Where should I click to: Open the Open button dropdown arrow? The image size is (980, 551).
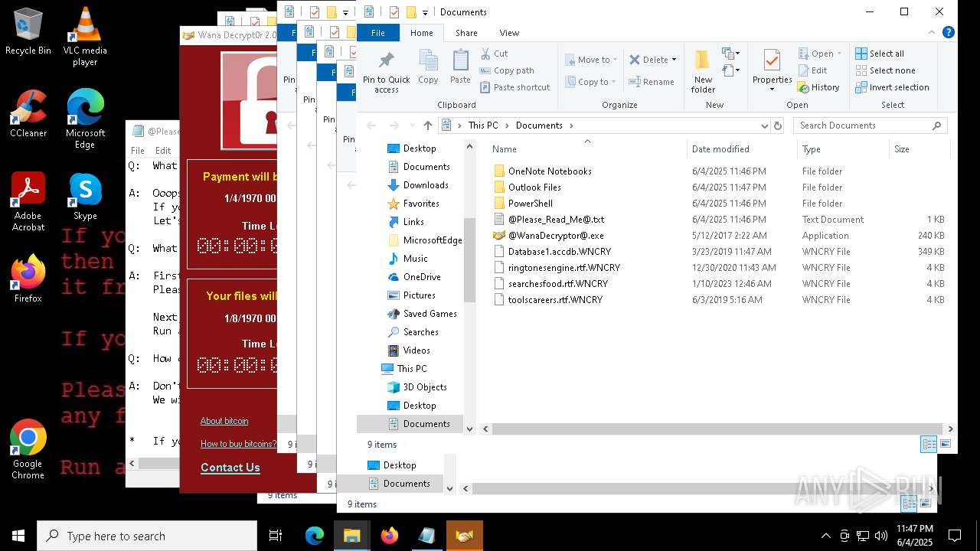(x=839, y=54)
